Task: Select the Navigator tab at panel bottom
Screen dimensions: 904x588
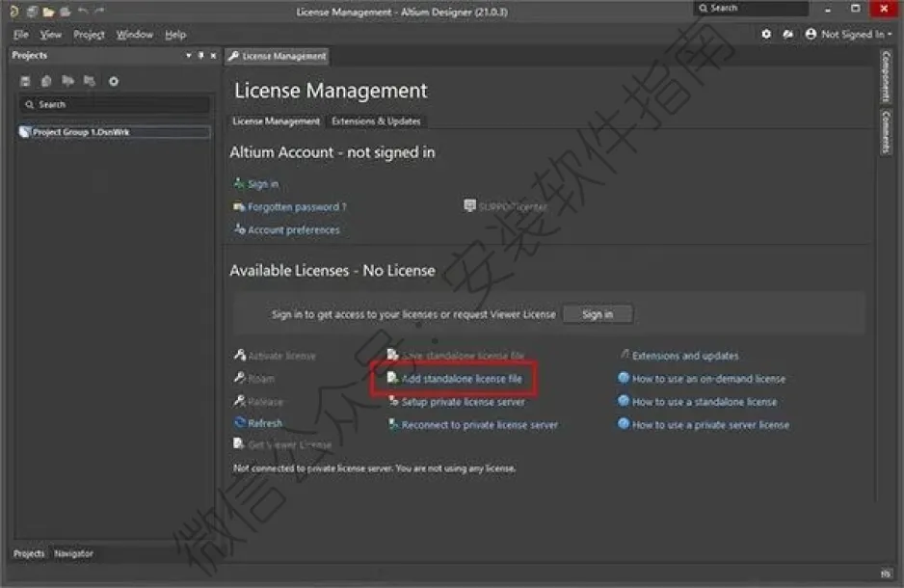Action: click(x=74, y=553)
